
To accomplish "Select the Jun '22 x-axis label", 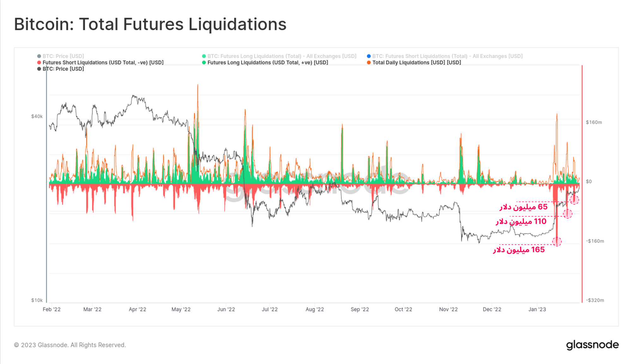I will (226, 309).
